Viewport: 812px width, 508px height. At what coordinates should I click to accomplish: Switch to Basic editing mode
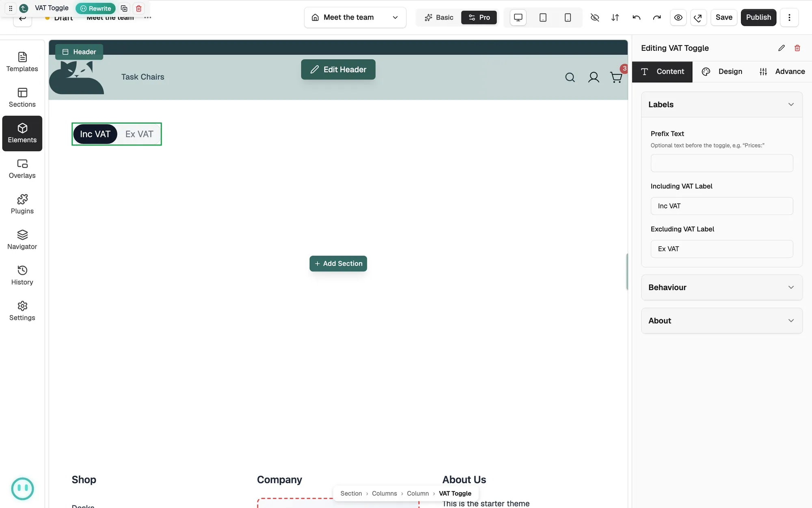[439, 17]
